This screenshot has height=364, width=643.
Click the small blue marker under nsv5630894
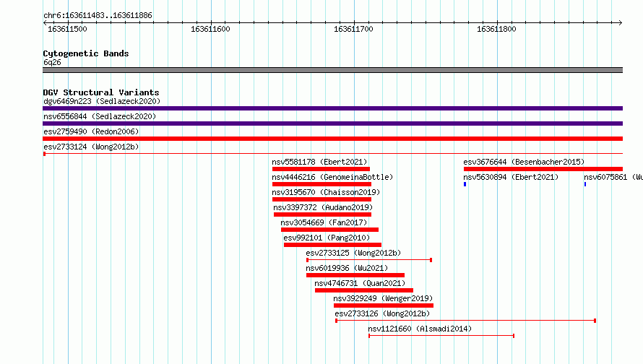(465, 184)
